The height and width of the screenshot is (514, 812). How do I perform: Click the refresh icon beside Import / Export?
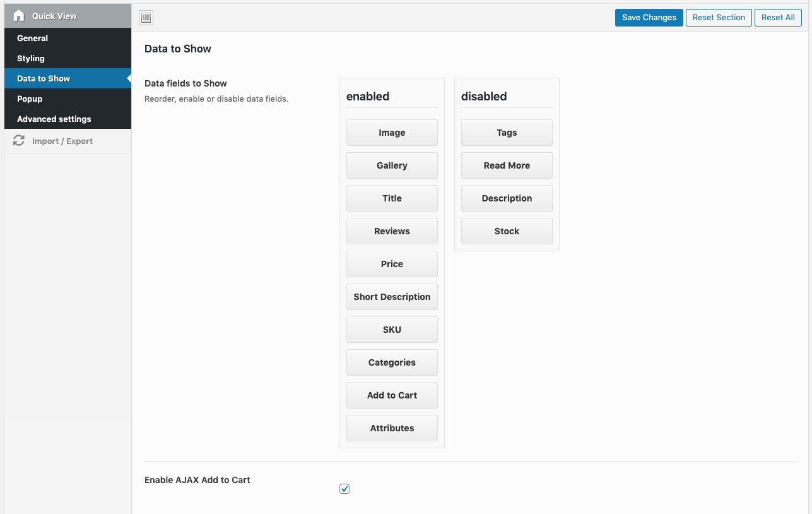(x=19, y=140)
